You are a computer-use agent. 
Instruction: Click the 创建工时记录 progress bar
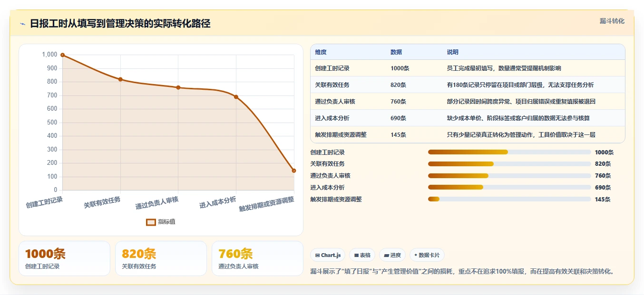coord(509,152)
